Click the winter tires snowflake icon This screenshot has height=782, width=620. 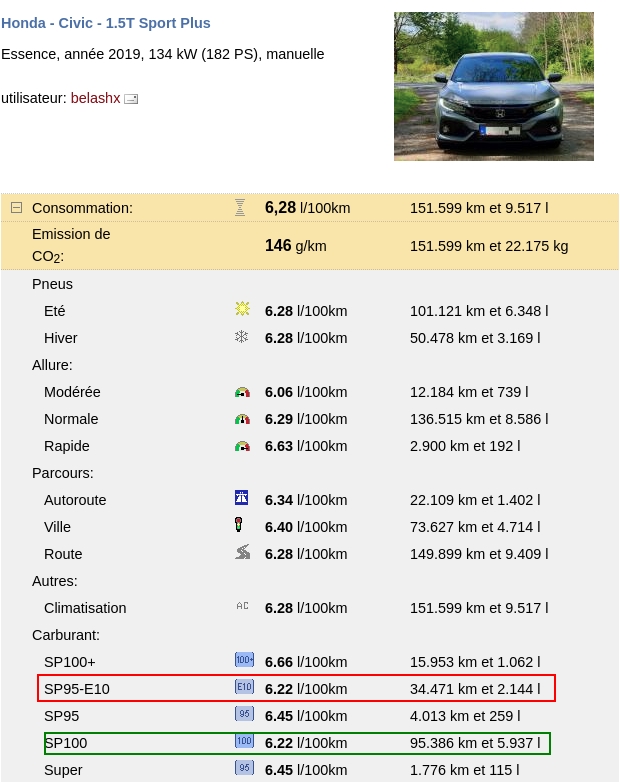[x=242, y=337]
